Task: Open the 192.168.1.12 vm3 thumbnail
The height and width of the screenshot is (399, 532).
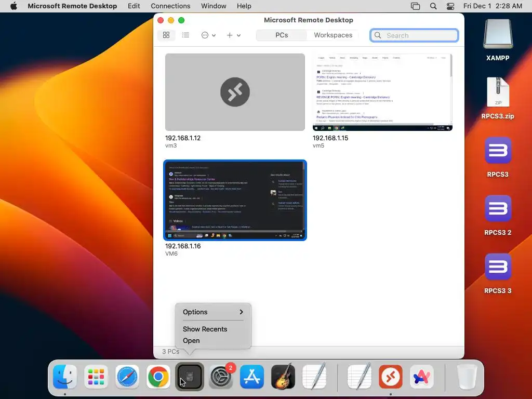Action: tap(235, 92)
